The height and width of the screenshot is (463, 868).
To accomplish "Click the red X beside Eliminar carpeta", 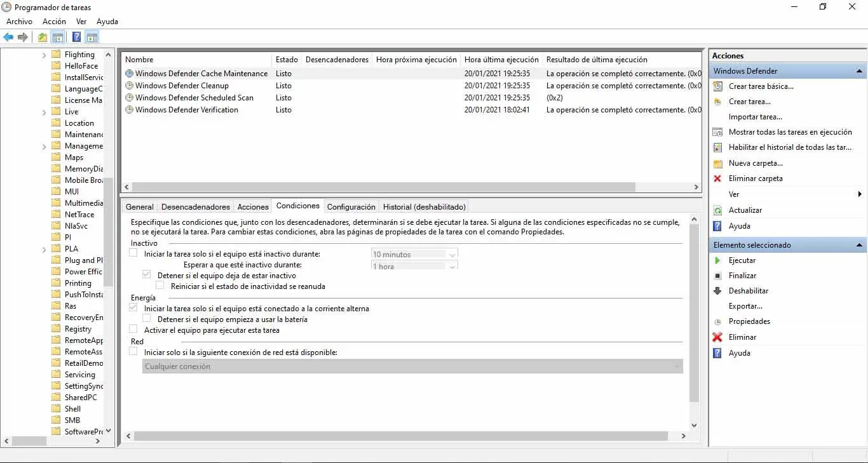I will click(717, 178).
